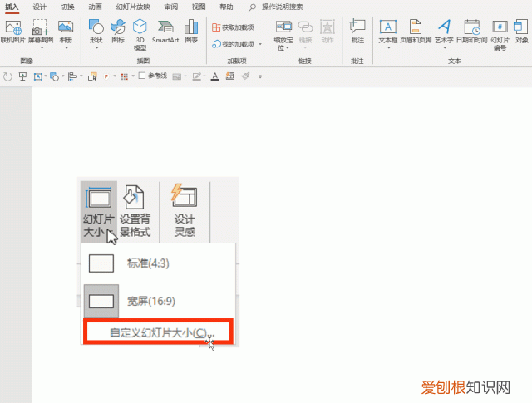The image size is (532, 403).
Task: Click the 联机图片 online pictures icon
Action: [x=13, y=32]
